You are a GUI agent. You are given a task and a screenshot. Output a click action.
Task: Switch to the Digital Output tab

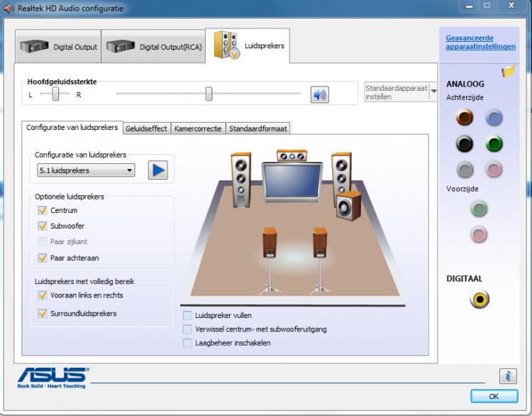coord(58,46)
